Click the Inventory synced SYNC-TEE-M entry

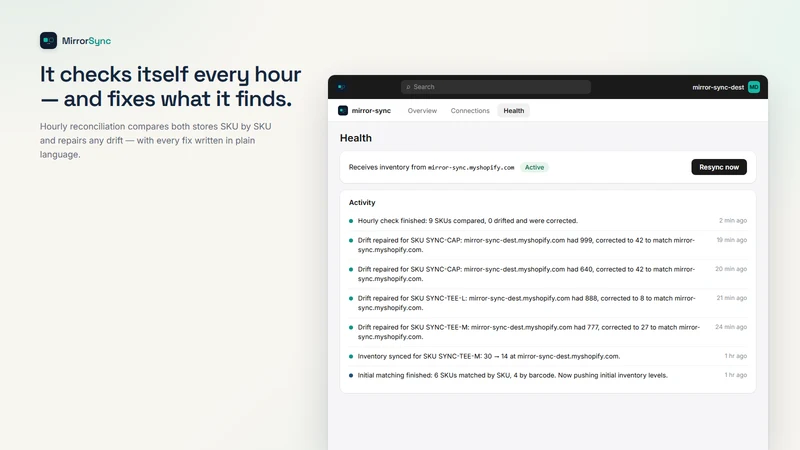[x=547, y=356]
